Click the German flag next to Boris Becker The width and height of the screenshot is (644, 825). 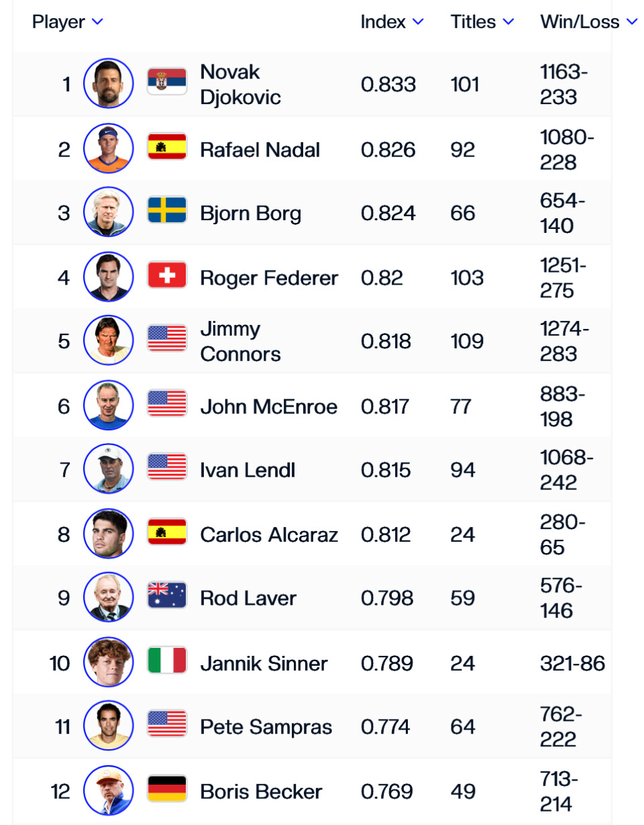(x=167, y=791)
